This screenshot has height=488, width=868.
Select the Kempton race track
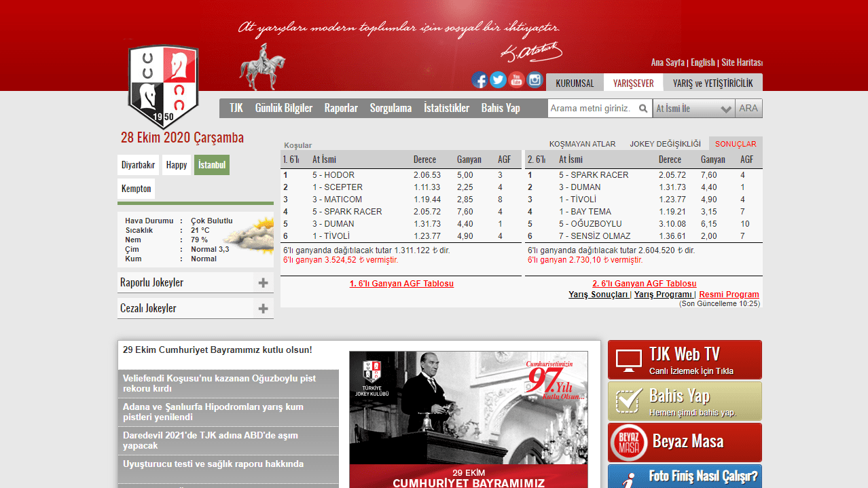136,189
